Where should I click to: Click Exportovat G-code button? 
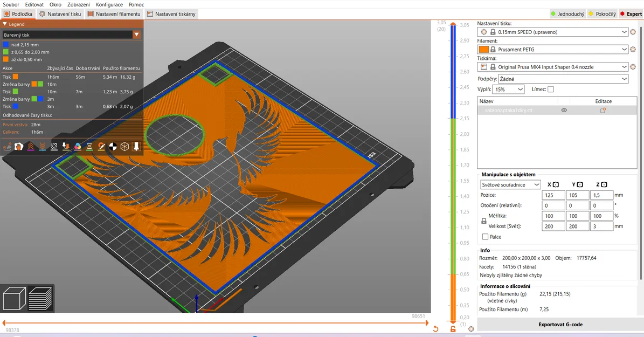pyautogui.click(x=560, y=324)
